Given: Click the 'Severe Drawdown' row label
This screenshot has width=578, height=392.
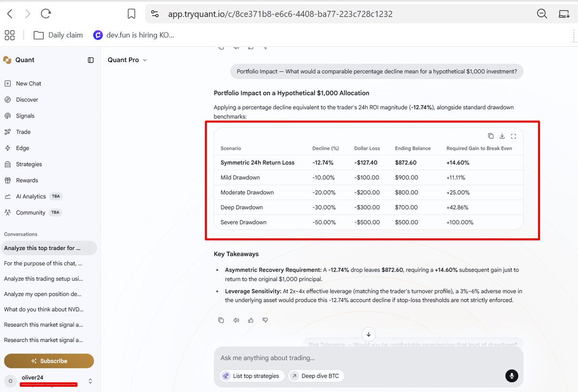Looking at the screenshot, I should click(243, 222).
